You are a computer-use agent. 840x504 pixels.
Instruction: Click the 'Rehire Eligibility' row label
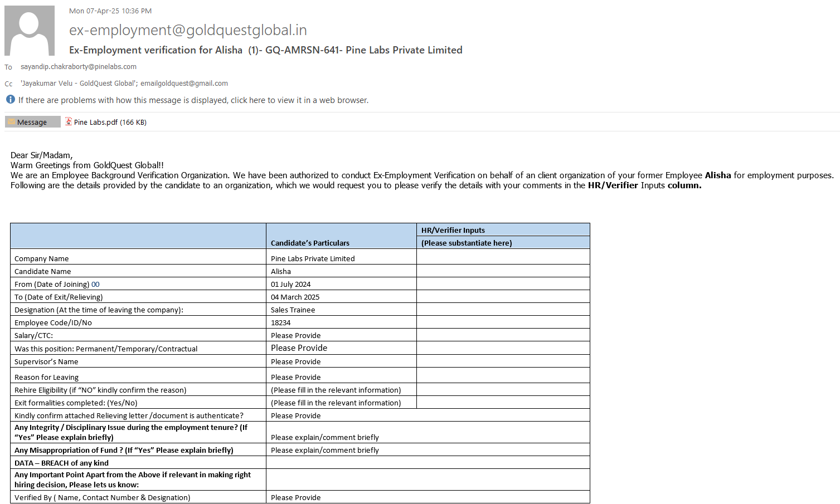tap(100, 390)
